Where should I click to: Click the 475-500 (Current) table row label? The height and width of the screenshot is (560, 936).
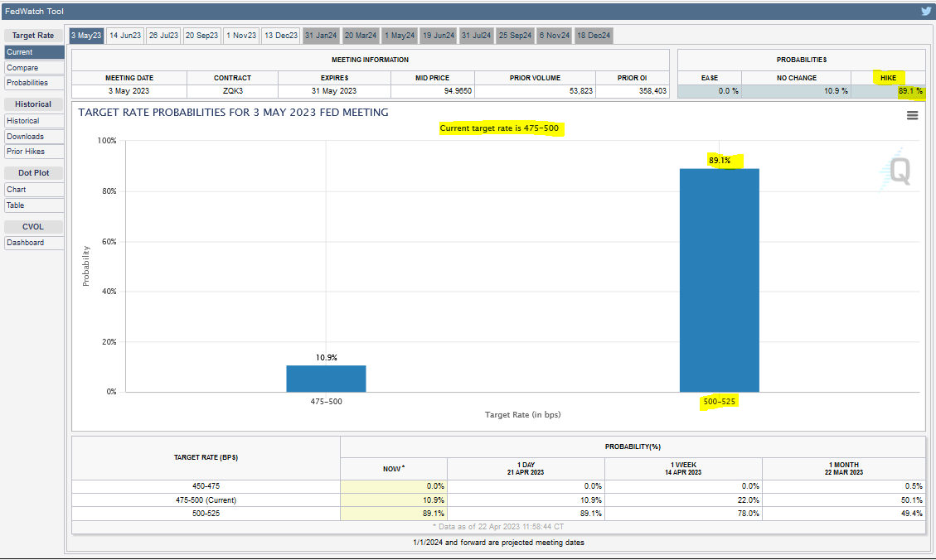pos(206,500)
